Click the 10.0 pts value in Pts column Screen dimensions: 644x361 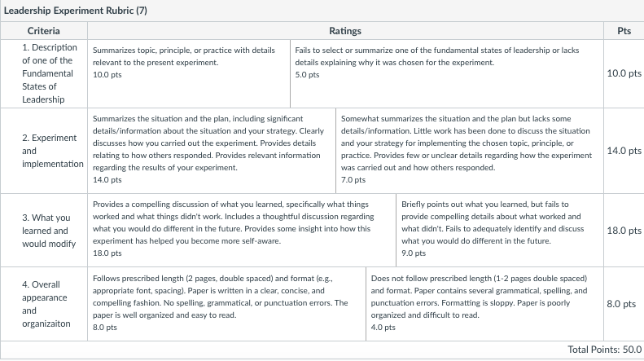(x=624, y=73)
